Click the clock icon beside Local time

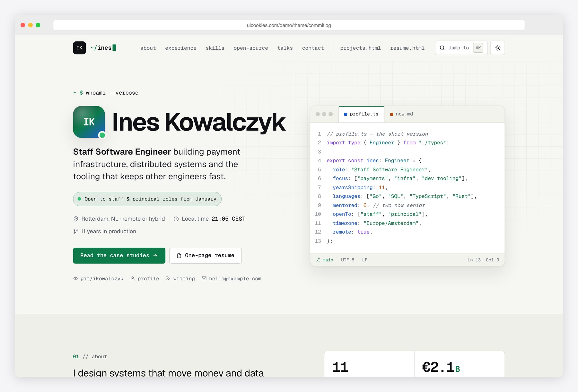[x=176, y=219]
